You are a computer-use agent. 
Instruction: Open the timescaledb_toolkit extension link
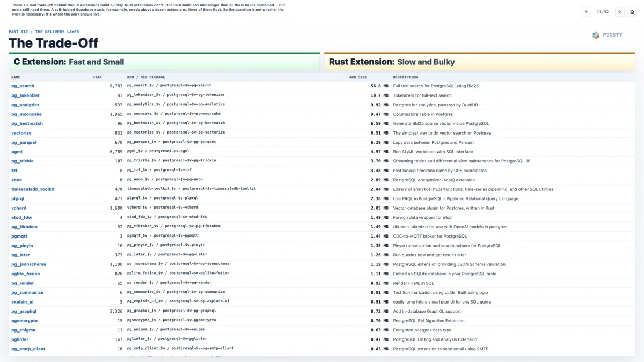pyautogui.click(x=33, y=189)
